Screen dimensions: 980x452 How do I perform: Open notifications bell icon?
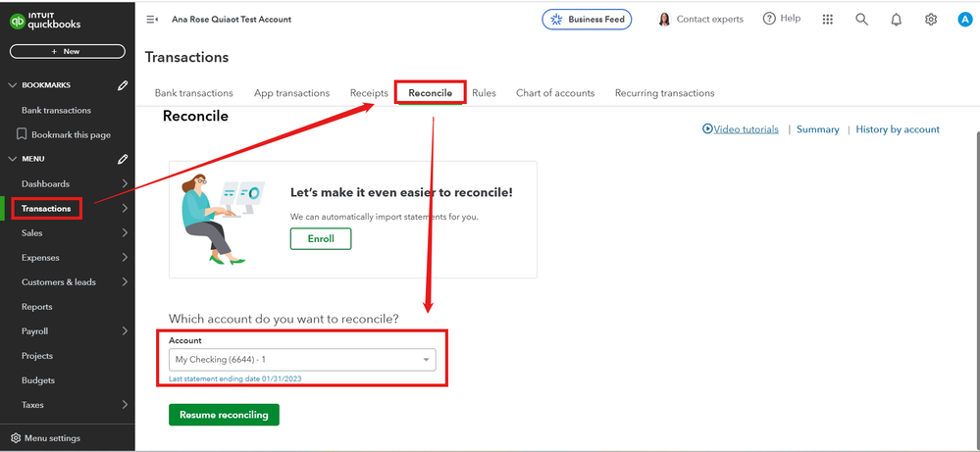pyautogui.click(x=897, y=20)
